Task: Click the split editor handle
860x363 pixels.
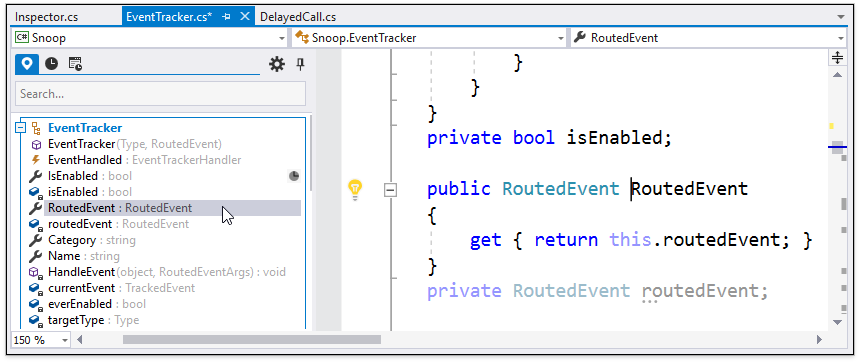Action: (x=837, y=58)
